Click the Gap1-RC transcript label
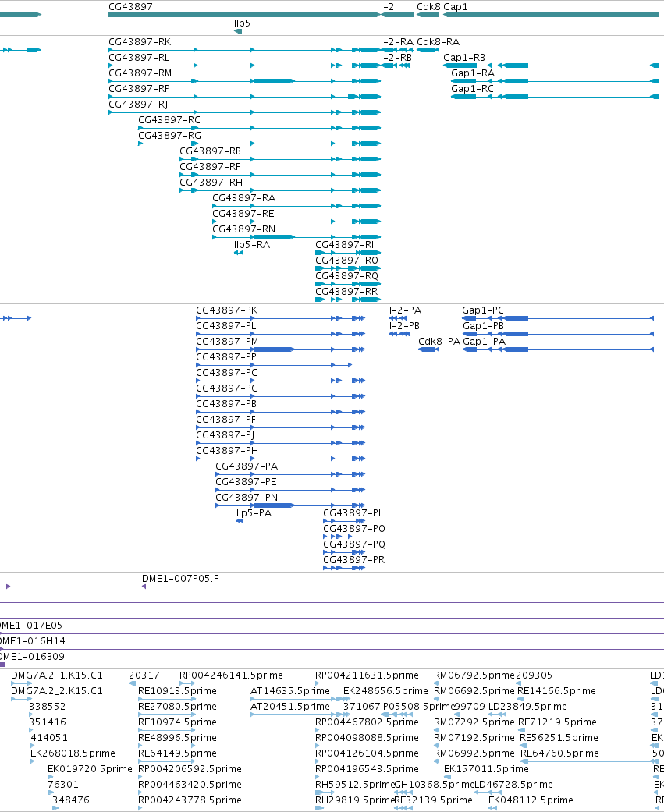Image resolution: width=664 pixels, height=812 pixels. coord(472,89)
